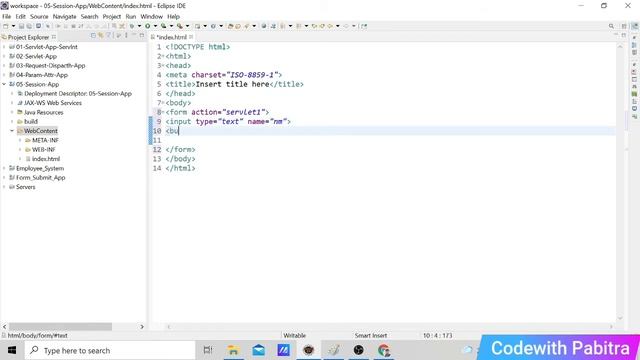Image resolution: width=640 pixels, height=360 pixels.
Task: Open the New file dropdown arrow
Action: [13, 26]
